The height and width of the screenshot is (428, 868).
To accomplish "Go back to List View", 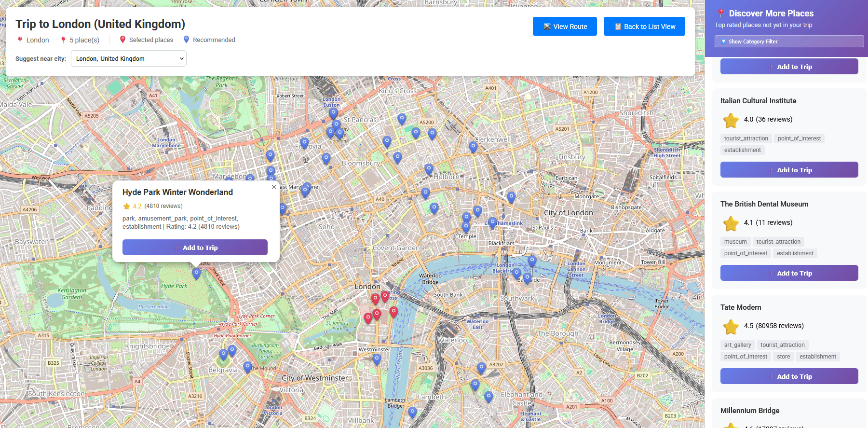I will tap(644, 27).
